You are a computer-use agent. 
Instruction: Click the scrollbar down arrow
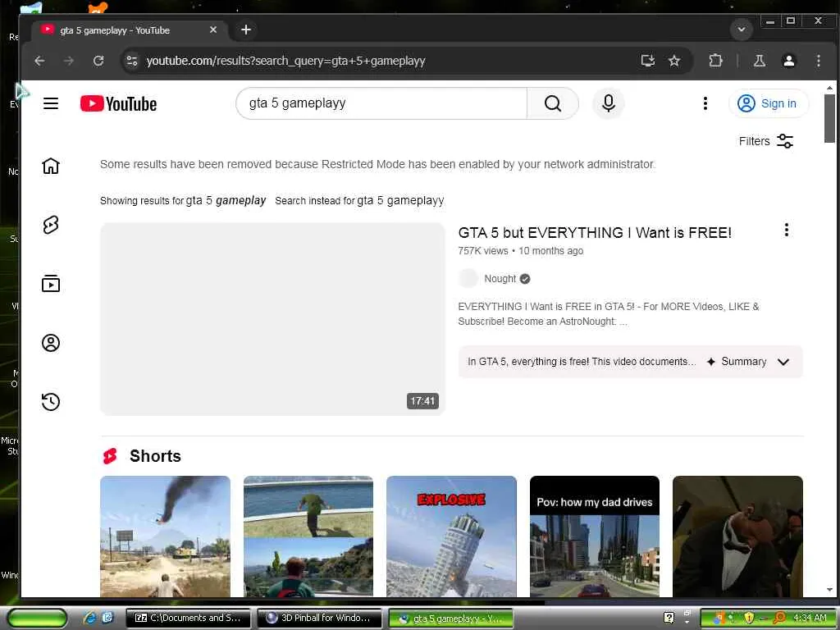pos(829,590)
